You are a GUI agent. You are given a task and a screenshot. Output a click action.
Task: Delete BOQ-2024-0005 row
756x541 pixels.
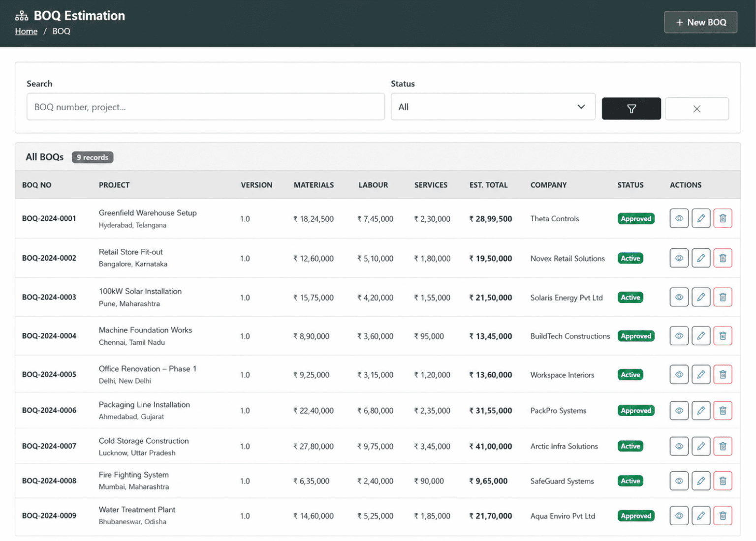723,375
